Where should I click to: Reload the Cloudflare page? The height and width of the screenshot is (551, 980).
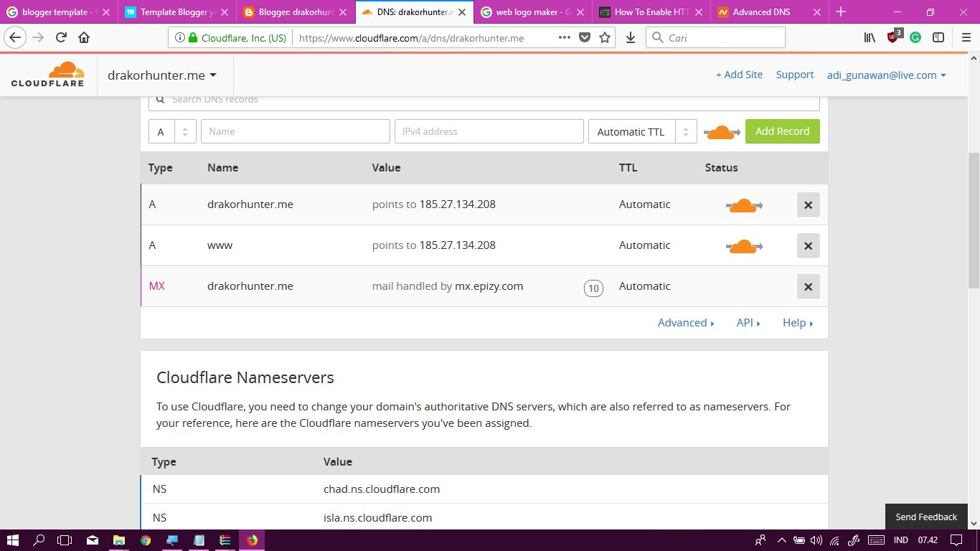(x=61, y=37)
